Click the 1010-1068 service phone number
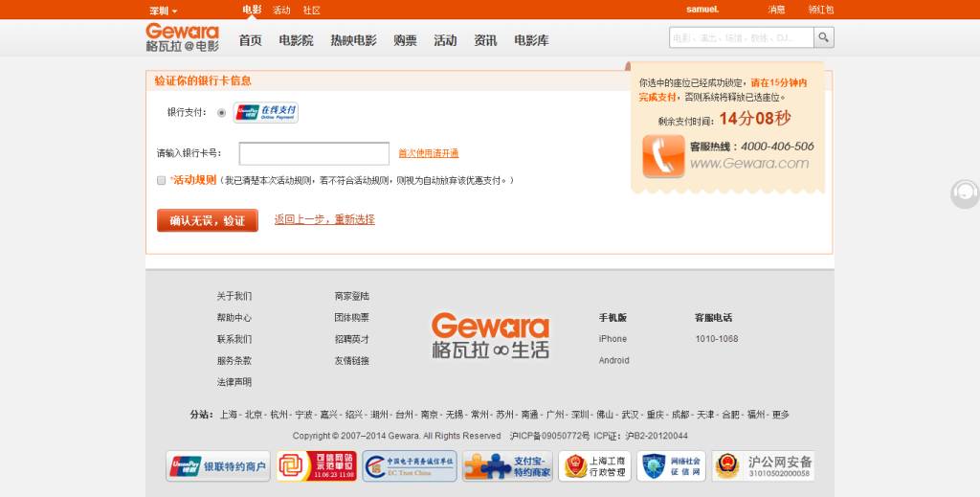 [717, 339]
